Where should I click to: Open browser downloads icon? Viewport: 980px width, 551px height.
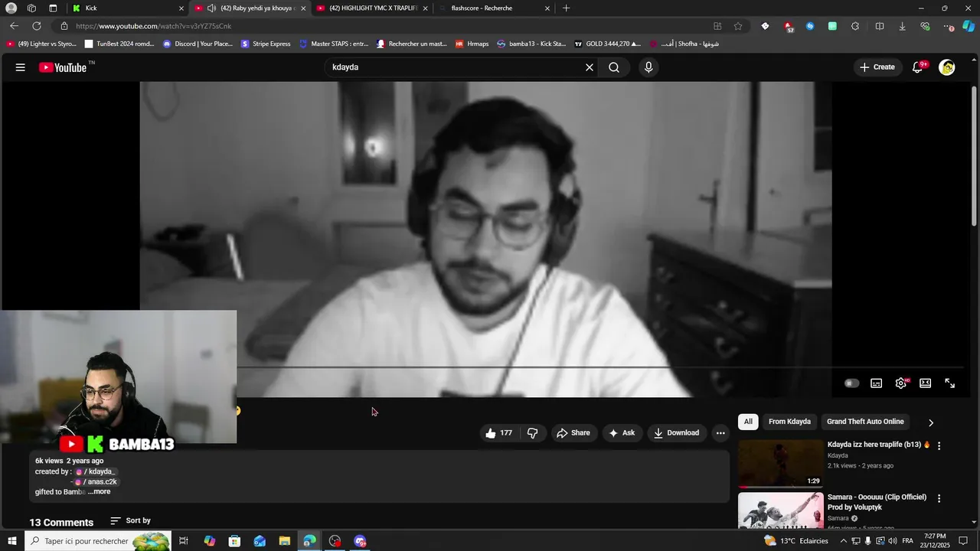(x=902, y=26)
